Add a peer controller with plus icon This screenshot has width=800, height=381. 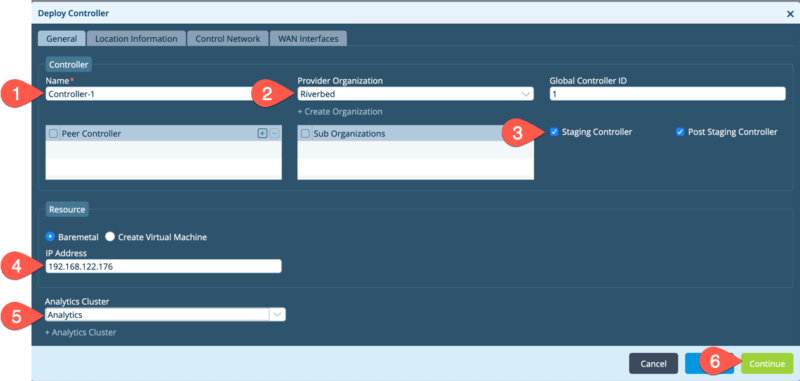pyautogui.click(x=262, y=133)
